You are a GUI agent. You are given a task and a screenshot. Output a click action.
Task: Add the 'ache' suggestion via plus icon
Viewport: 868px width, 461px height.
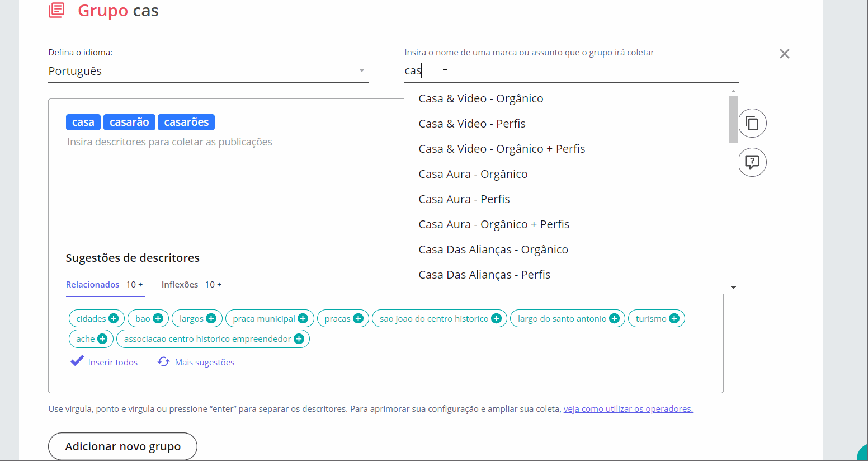point(102,338)
